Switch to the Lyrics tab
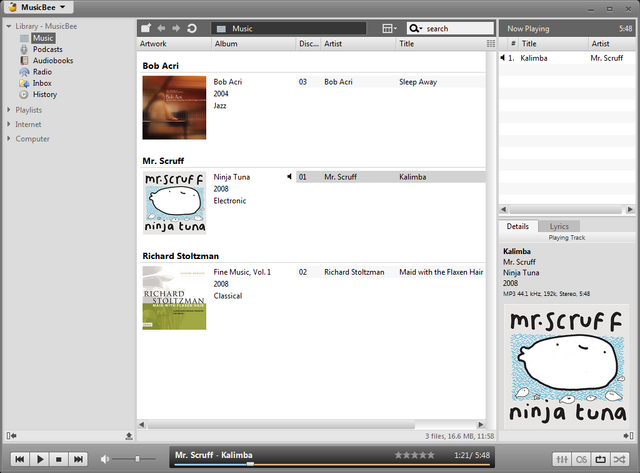 (559, 226)
